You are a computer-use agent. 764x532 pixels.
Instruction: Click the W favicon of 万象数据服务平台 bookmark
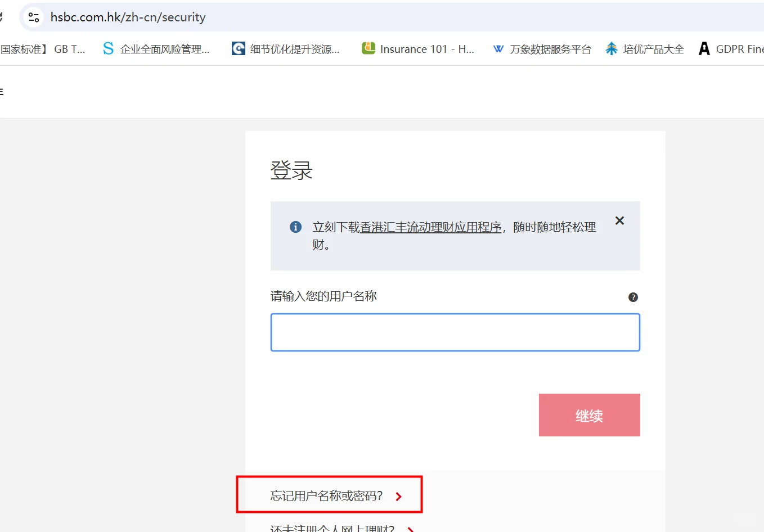coord(498,48)
